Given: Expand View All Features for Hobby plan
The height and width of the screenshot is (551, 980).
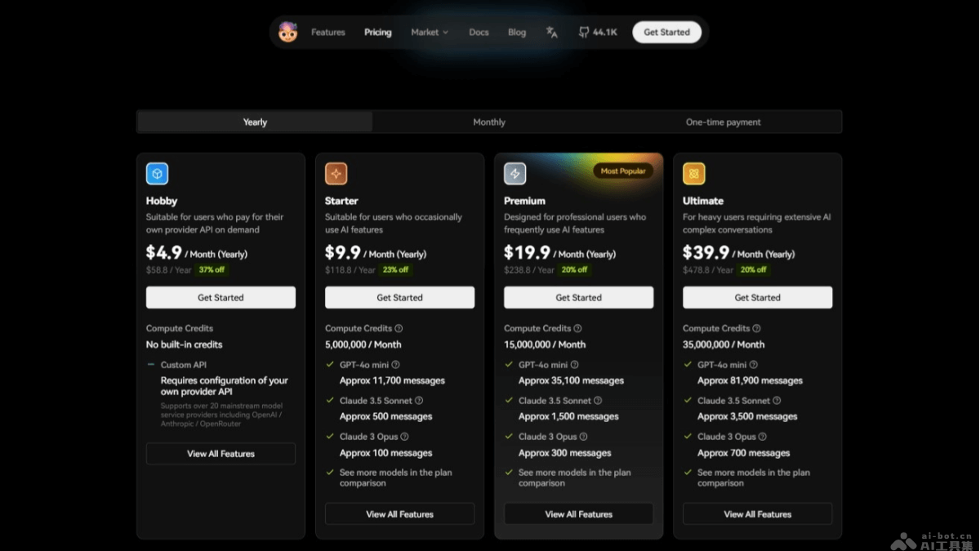Looking at the screenshot, I should [220, 454].
